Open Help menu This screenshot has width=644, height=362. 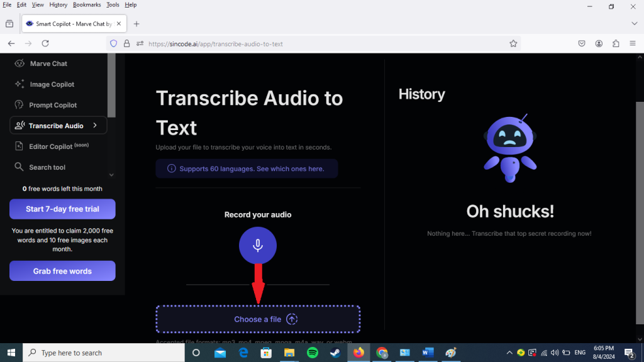pos(131,5)
